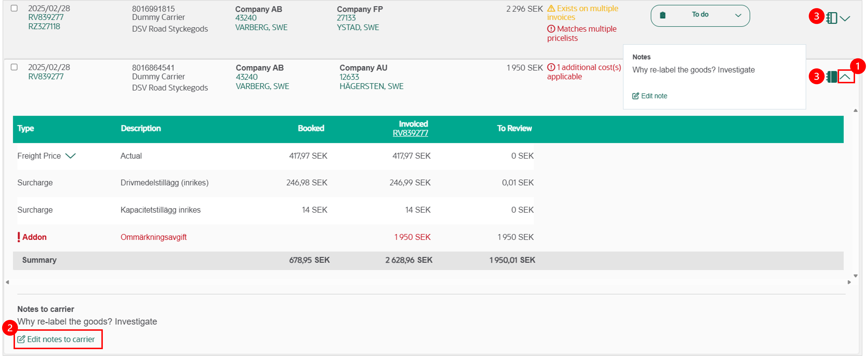Click down arrow of table vertical scrollbar
The height and width of the screenshot is (356, 868).
(855, 276)
